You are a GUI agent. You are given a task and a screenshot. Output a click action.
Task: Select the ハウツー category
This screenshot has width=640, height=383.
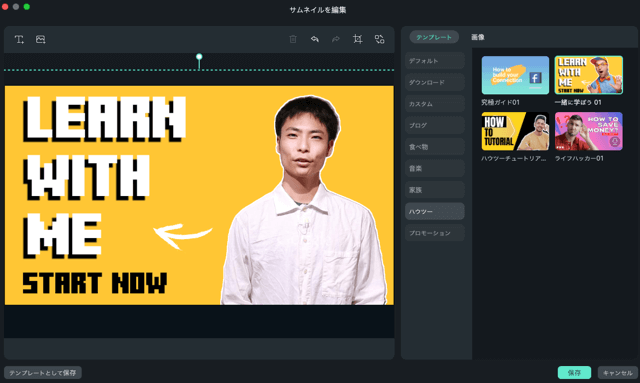point(435,212)
